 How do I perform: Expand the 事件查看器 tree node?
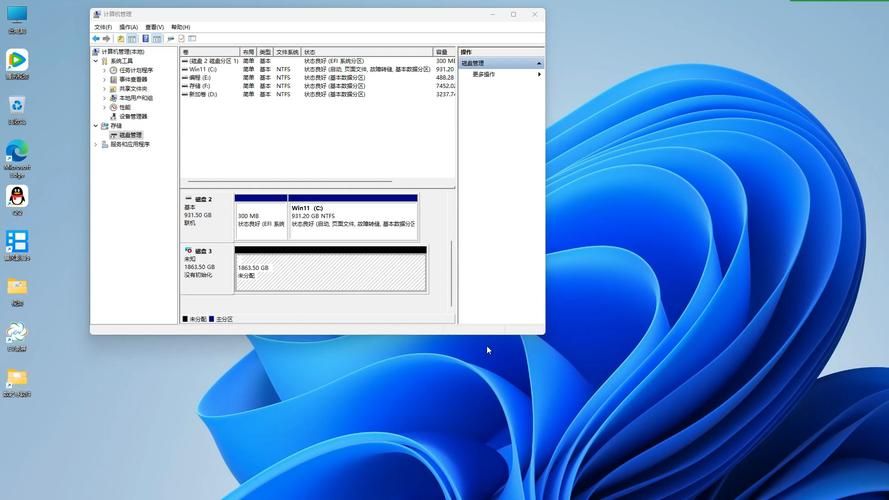[104, 79]
